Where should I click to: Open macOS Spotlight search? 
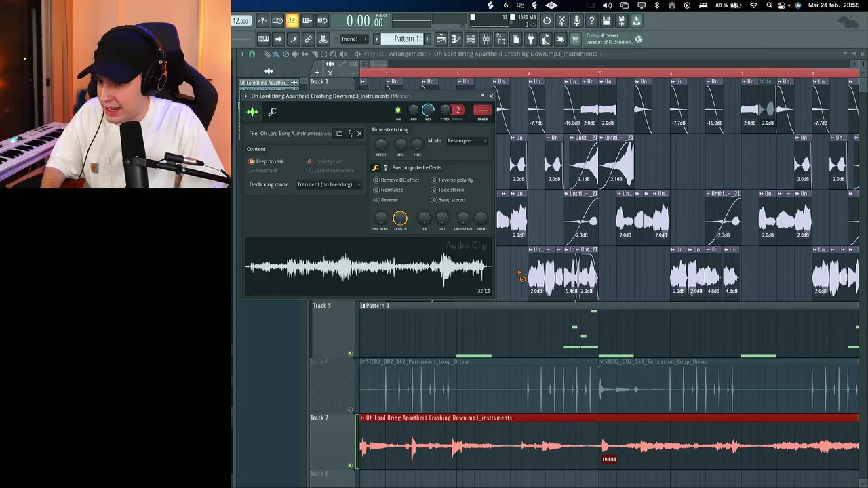coord(770,5)
